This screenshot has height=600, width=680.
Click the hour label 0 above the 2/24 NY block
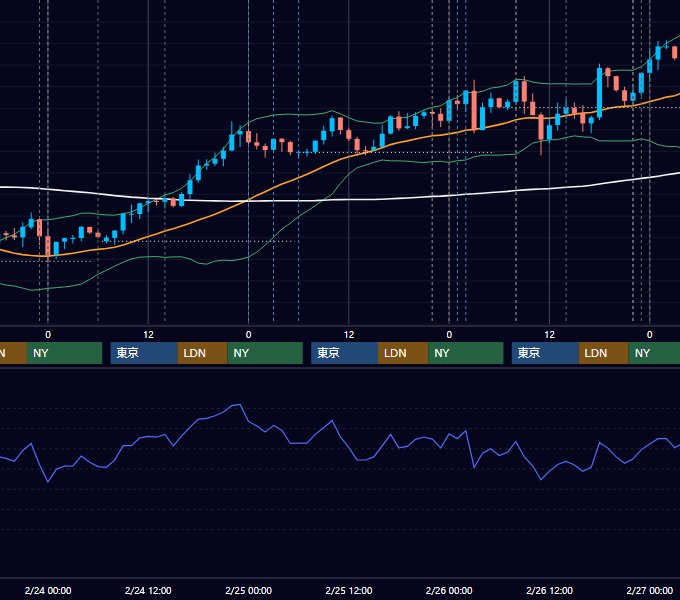click(48, 335)
